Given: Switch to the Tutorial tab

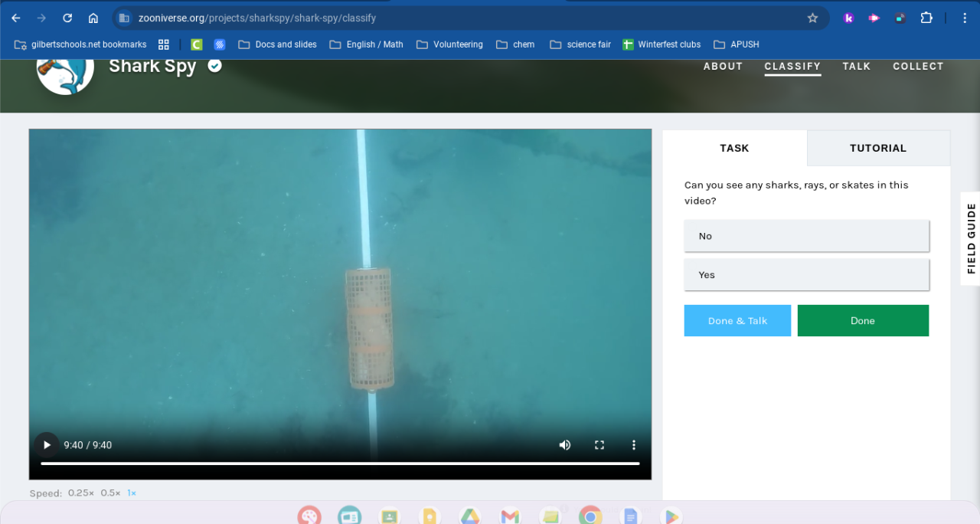Looking at the screenshot, I should click(x=877, y=149).
